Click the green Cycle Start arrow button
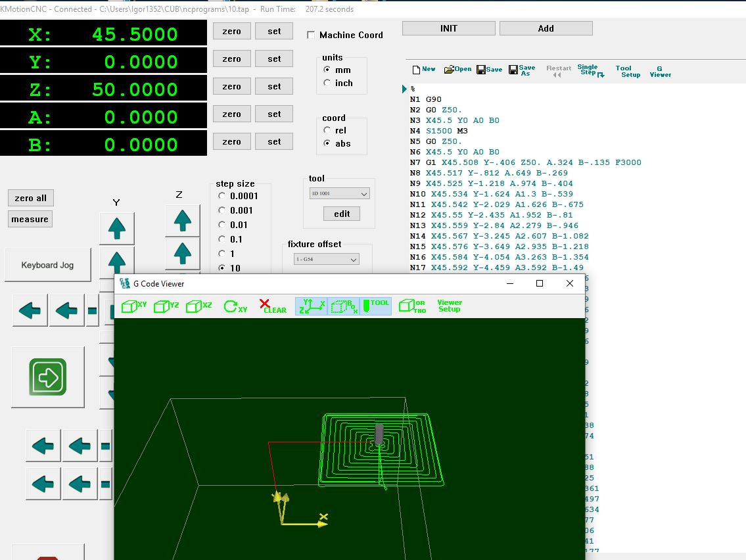 (x=48, y=377)
